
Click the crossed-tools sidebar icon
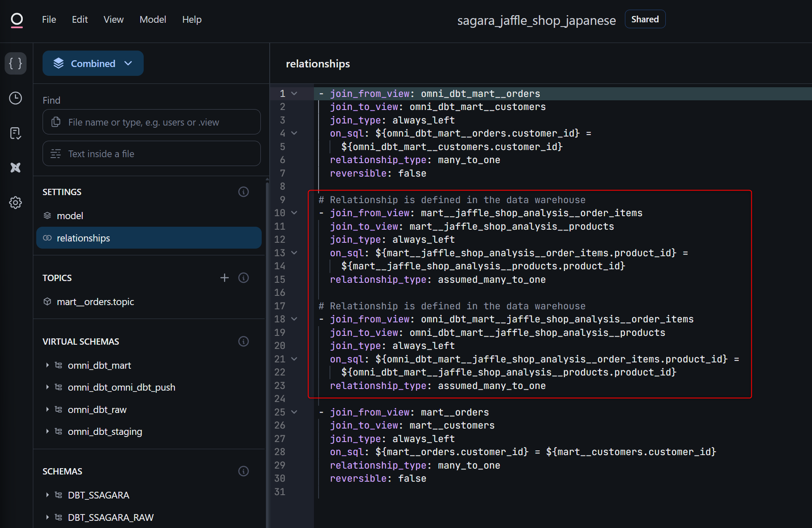(16, 168)
